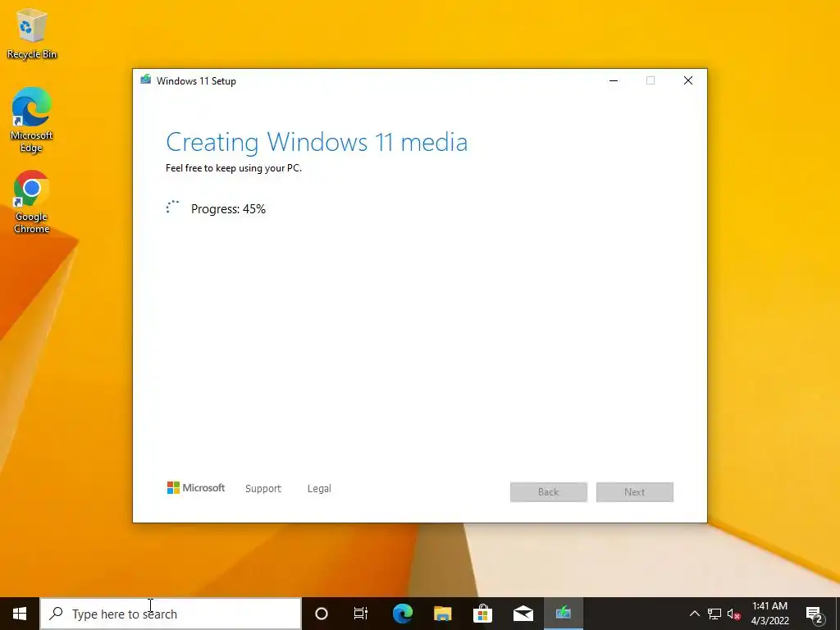
Task: Close the Windows 11 Setup window
Action: [688, 80]
